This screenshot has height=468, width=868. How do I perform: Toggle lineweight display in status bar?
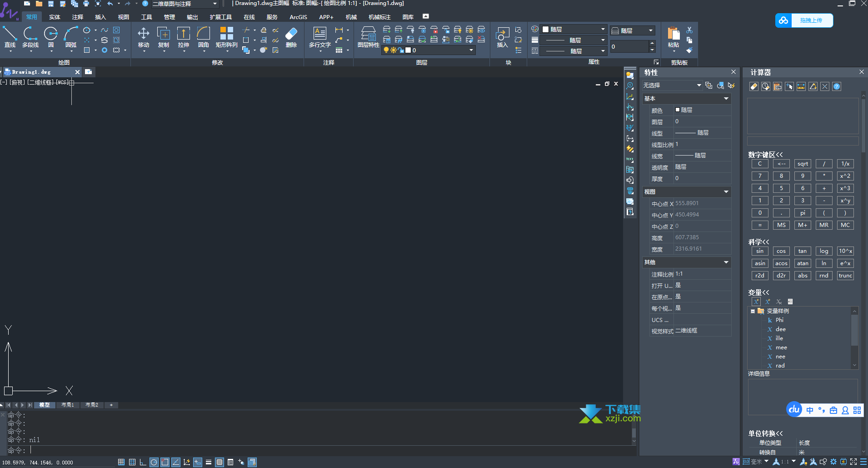[209, 462]
